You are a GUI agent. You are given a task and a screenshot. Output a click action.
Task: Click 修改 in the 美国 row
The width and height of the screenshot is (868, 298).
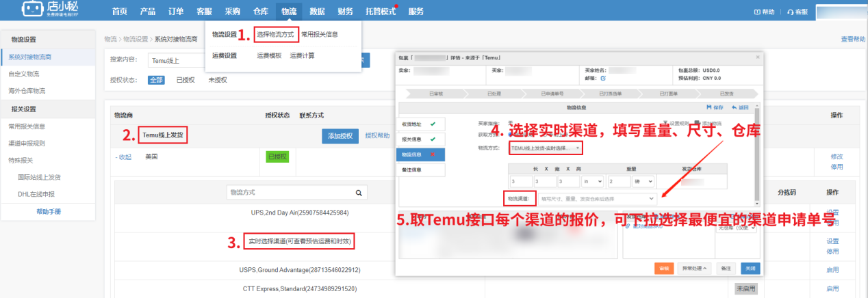pyautogui.click(x=836, y=157)
